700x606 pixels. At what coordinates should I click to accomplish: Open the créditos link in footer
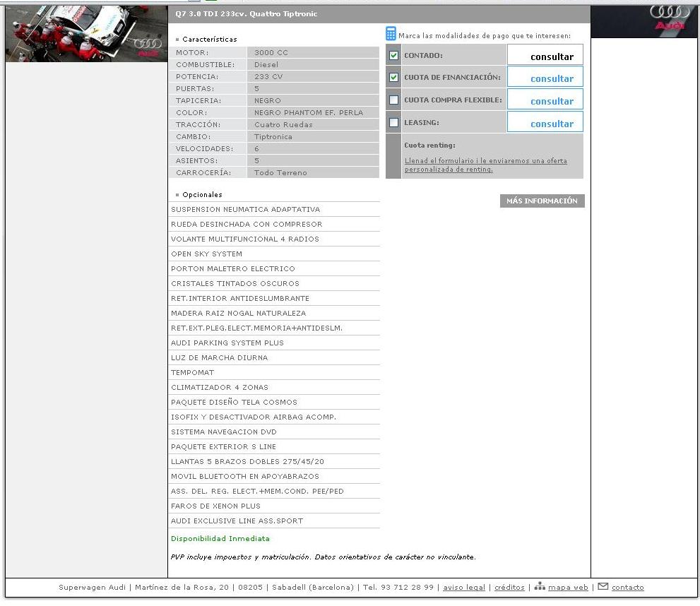pyautogui.click(x=509, y=587)
